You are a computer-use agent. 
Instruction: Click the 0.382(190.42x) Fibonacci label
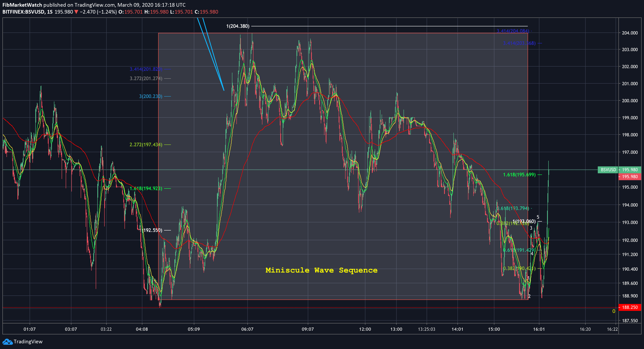[519, 268]
